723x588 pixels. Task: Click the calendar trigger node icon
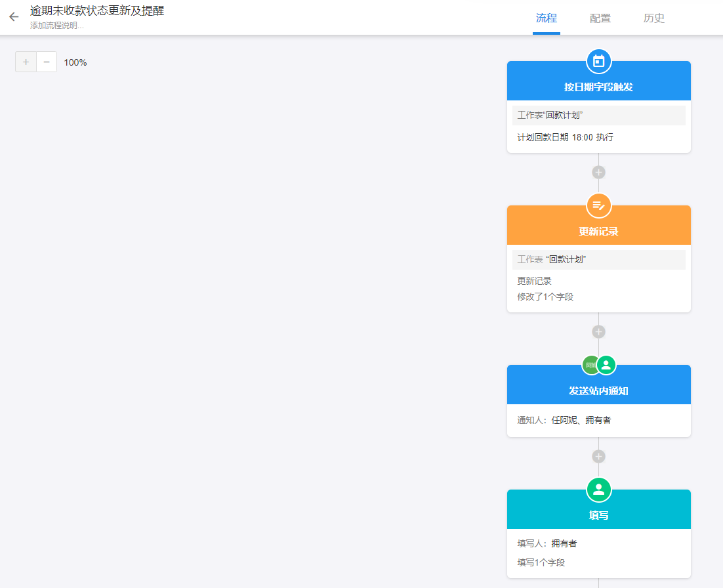[598, 61]
